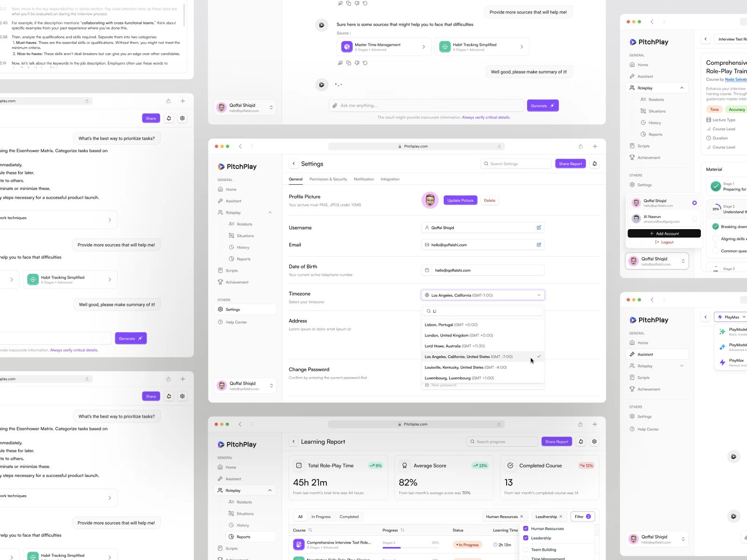The width and height of the screenshot is (747, 560).
Task: Choose London, United Kingdom from the timezone list
Action: coord(483,336)
